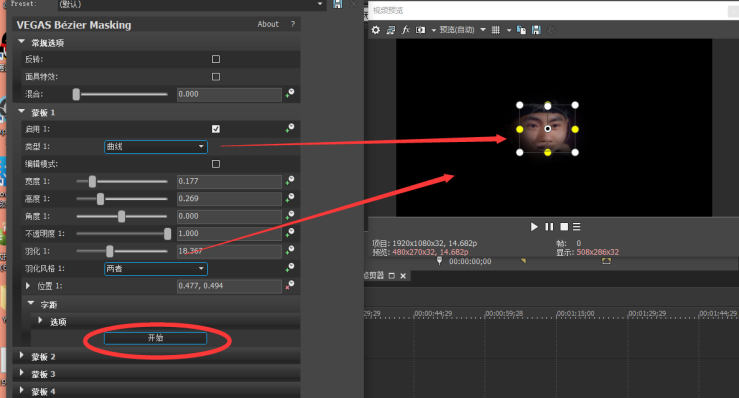Image resolution: width=739 pixels, height=398 pixels.
Task: Open split screen view dropdown arrow
Action: (434, 30)
